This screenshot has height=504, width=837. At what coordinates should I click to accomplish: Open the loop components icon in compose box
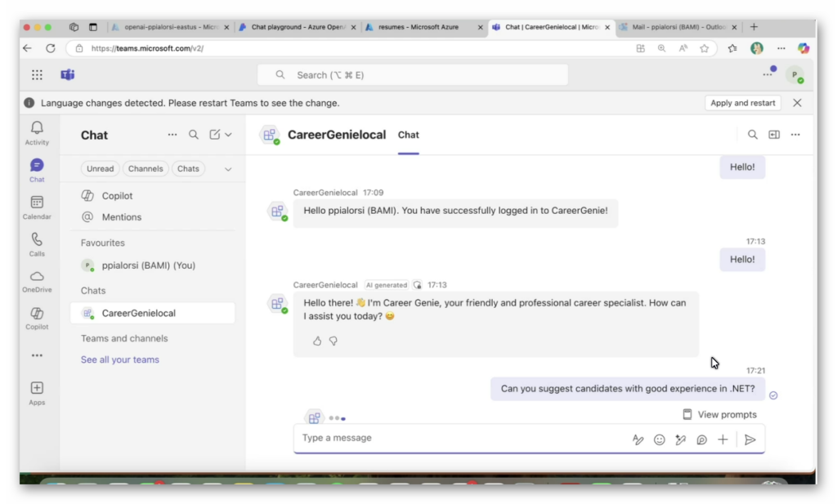tap(702, 439)
